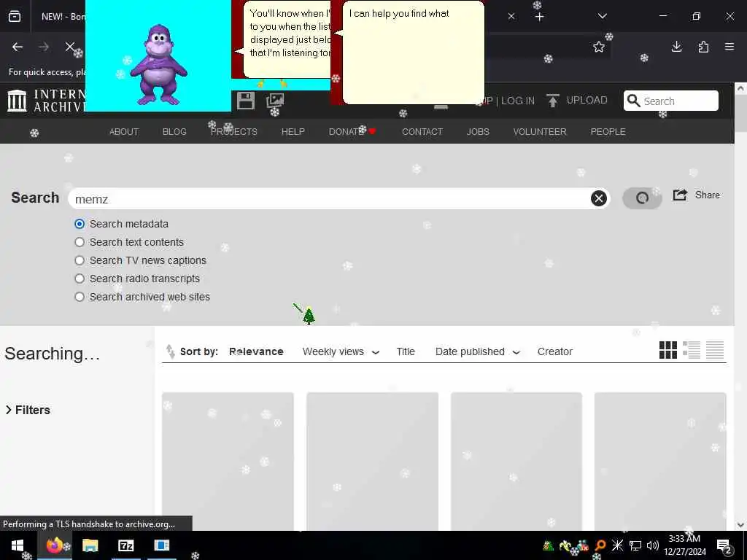Select Search archived web sites
Viewport: 747px width, 560px height.
click(80, 297)
